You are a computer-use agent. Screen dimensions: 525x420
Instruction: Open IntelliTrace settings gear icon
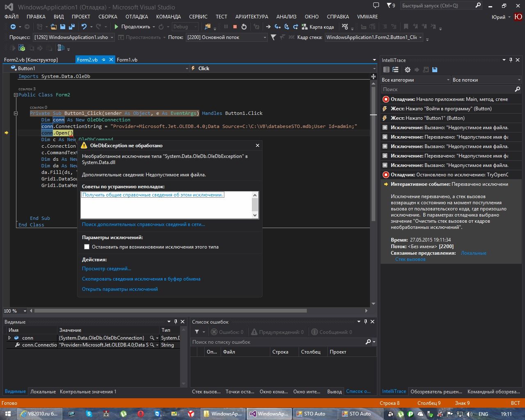click(x=407, y=70)
